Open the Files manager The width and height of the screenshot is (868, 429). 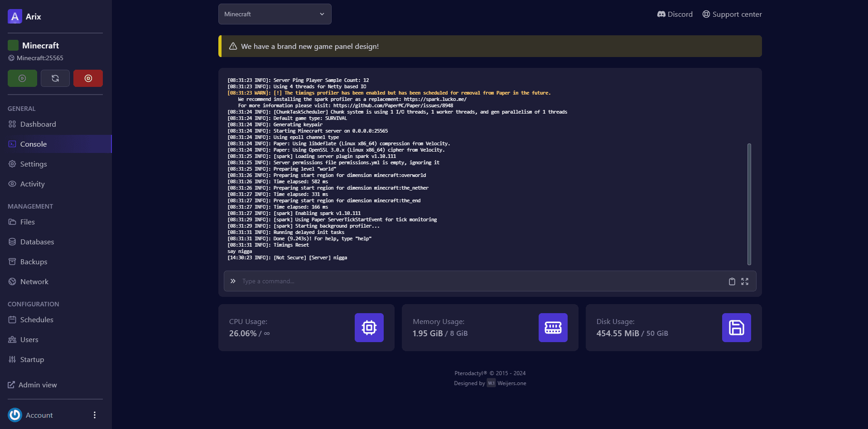[27, 222]
